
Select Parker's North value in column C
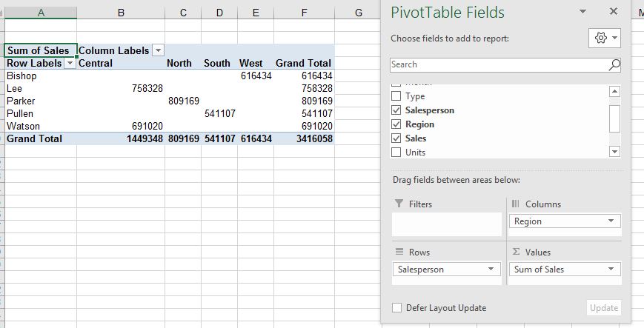tap(183, 101)
